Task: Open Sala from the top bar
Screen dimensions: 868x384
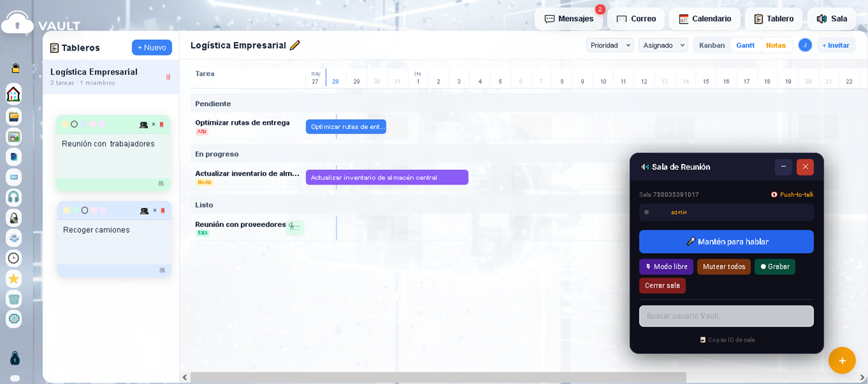Action: tap(832, 19)
